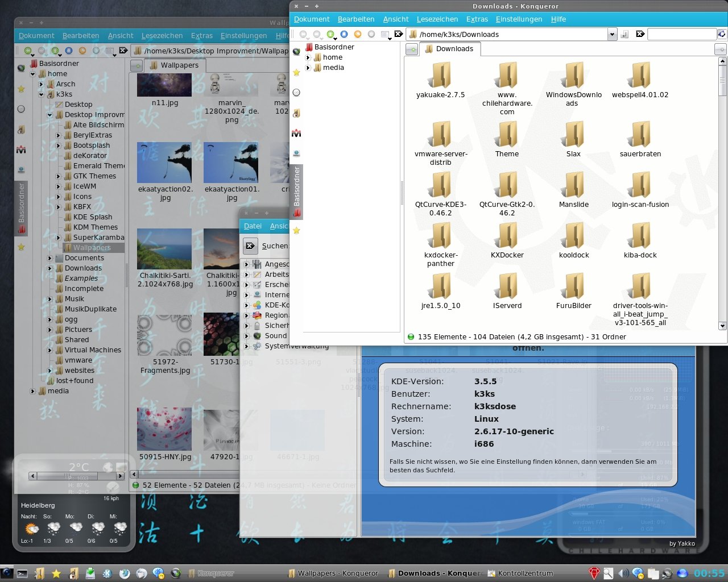Click the Downloads window vertical scrollbar handle

click(722, 81)
